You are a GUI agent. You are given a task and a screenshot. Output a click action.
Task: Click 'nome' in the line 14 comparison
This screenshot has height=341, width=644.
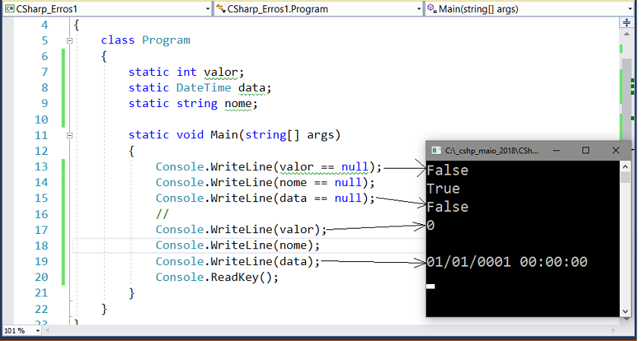point(293,182)
